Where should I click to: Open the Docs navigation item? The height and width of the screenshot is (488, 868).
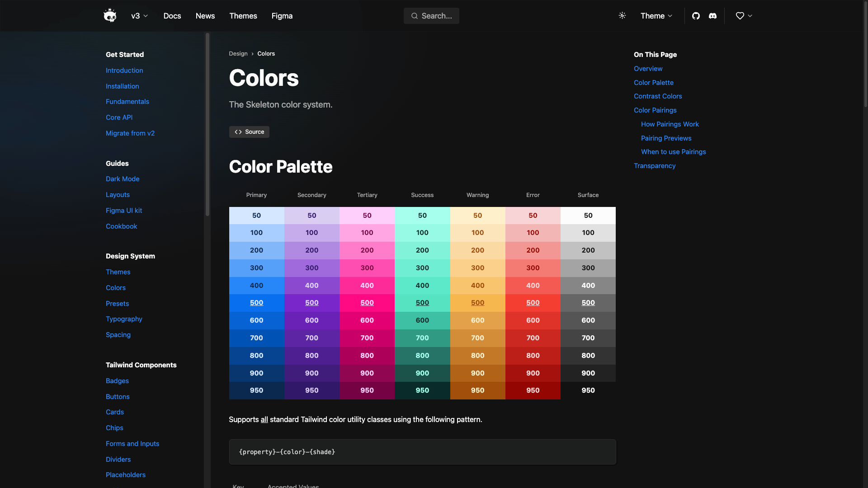coord(172,16)
